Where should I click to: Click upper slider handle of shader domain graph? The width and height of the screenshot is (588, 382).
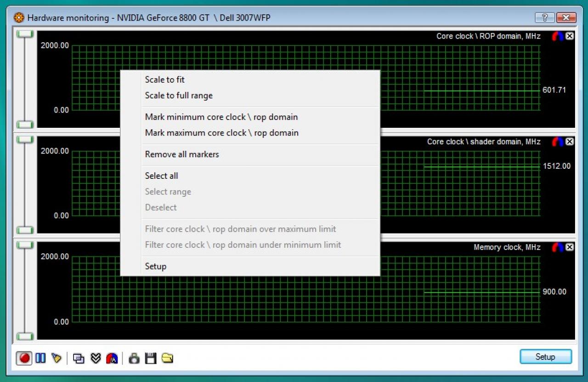pyautogui.click(x=25, y=139)
